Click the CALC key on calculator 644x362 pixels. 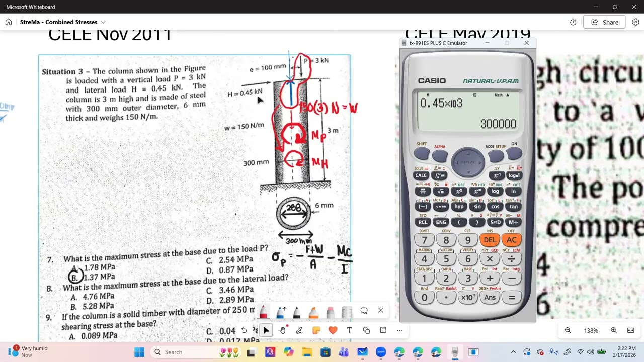click(421, 175)
